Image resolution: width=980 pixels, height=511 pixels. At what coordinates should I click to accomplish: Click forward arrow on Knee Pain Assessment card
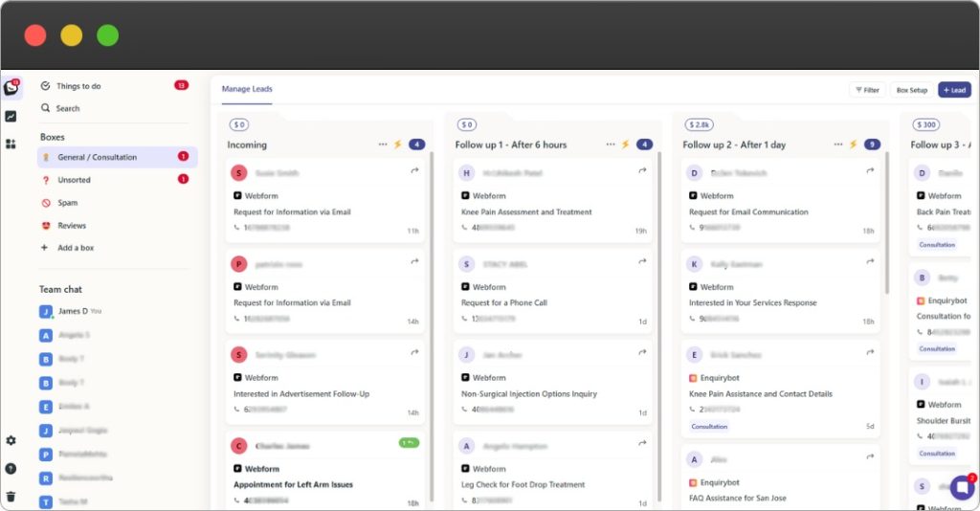[642, 170]
